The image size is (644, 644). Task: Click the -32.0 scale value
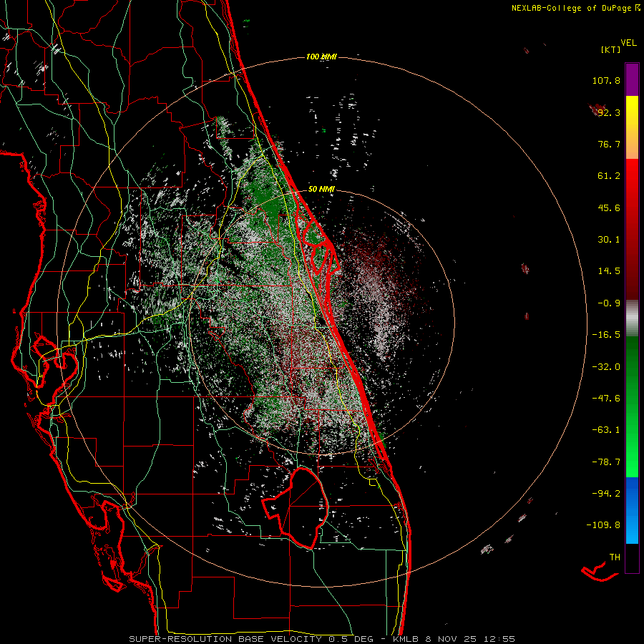tap(606, 366)
